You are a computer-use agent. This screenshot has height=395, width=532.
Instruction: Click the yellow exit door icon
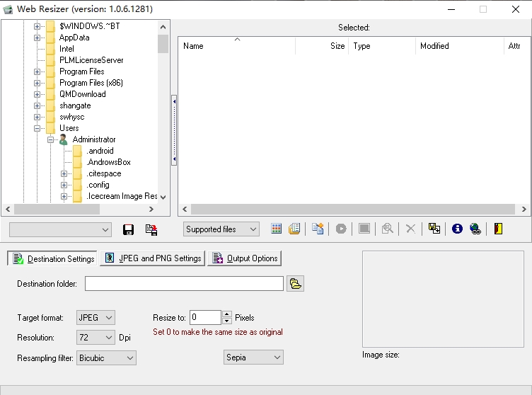(498, 229)
